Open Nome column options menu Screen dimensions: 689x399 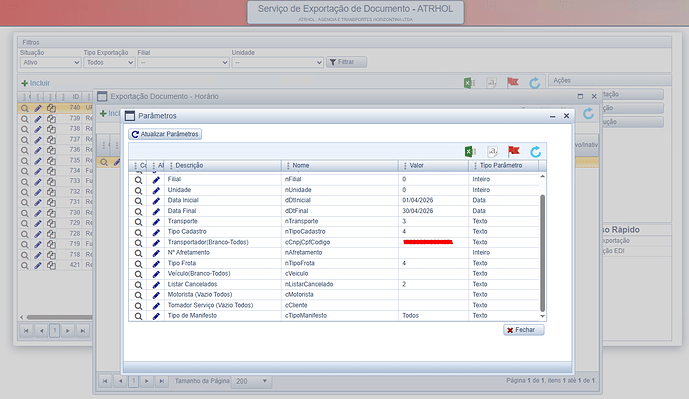click(x=288, y=166)
